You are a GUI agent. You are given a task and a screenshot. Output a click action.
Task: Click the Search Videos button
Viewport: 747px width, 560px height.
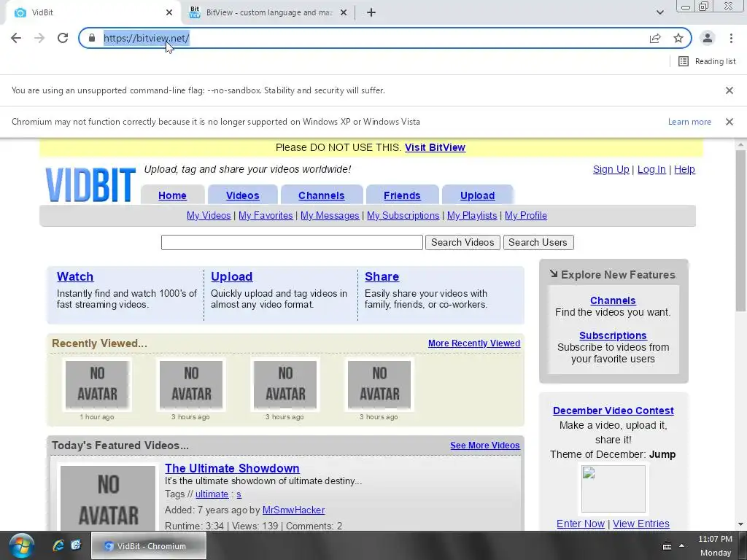(x=462, y=242)
